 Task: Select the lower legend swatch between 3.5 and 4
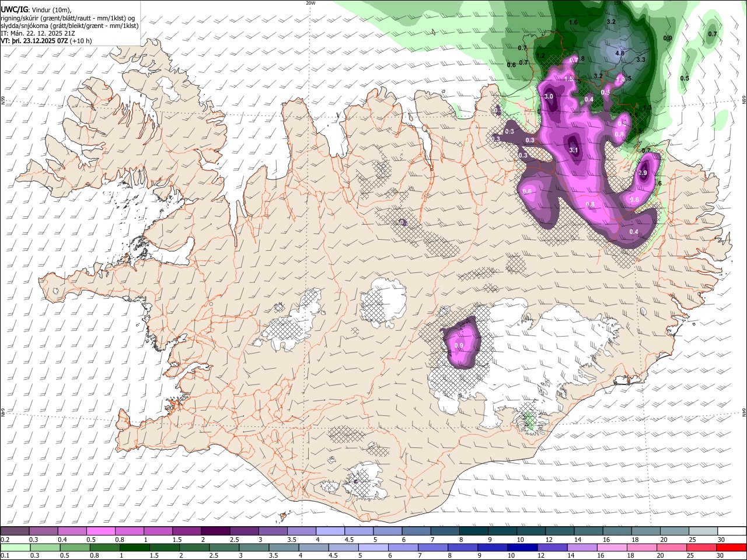tap(284, 547)
